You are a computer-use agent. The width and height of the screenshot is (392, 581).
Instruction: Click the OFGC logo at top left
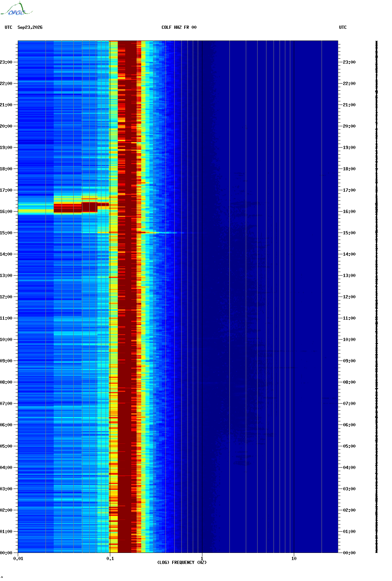(x=16, y=9)
